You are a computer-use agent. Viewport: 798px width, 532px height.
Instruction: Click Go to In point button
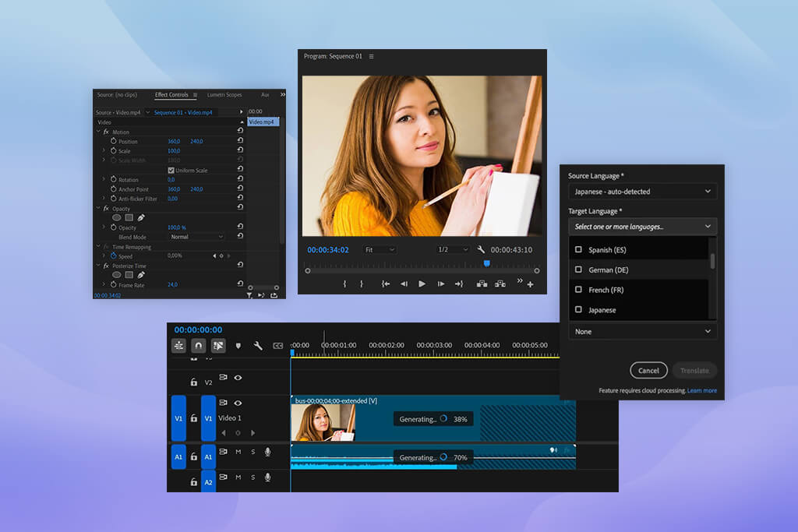tap(386, 284)
